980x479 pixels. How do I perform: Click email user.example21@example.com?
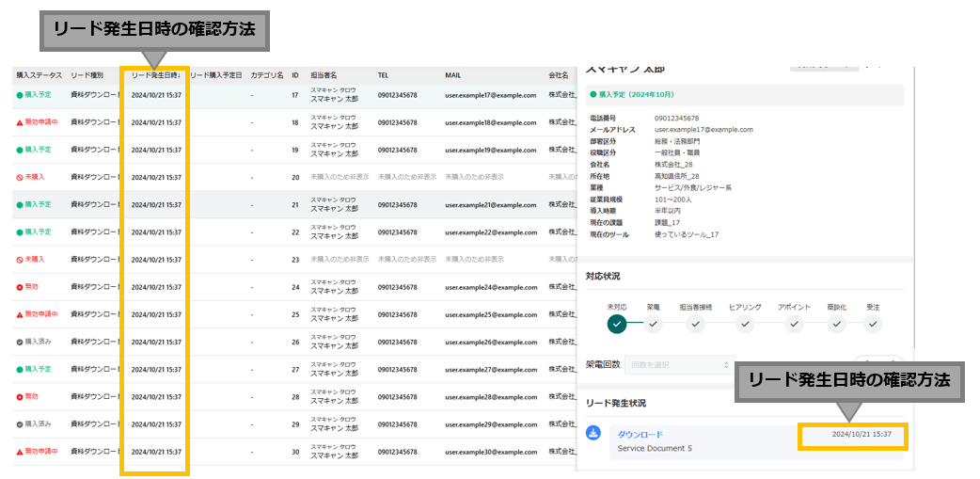click(x=490, y=204)
